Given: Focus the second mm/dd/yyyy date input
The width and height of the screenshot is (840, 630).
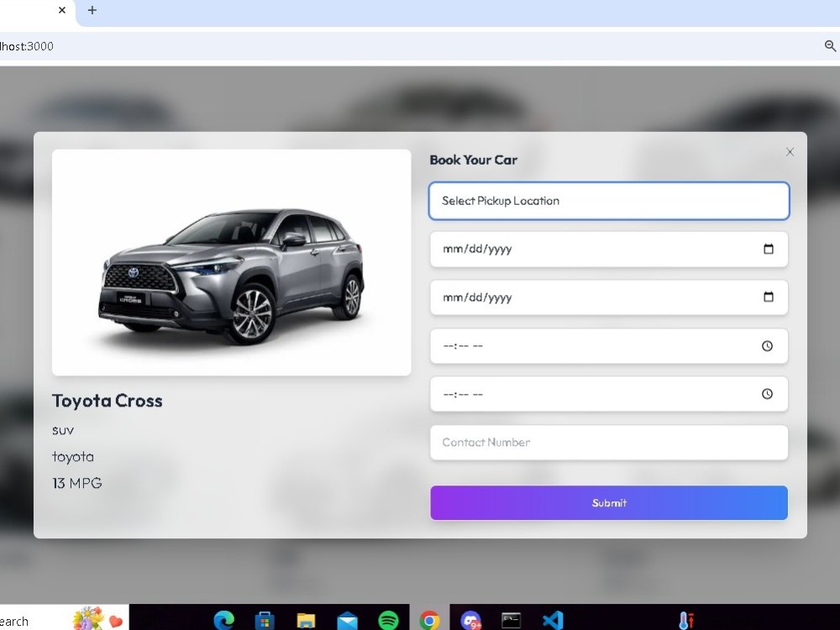Looking at the screenshot, I should [x=608, y=297].
